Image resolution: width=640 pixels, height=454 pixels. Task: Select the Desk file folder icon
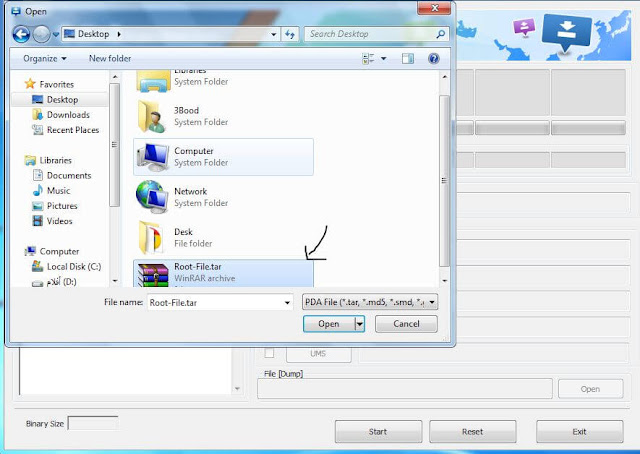[150, 237]
